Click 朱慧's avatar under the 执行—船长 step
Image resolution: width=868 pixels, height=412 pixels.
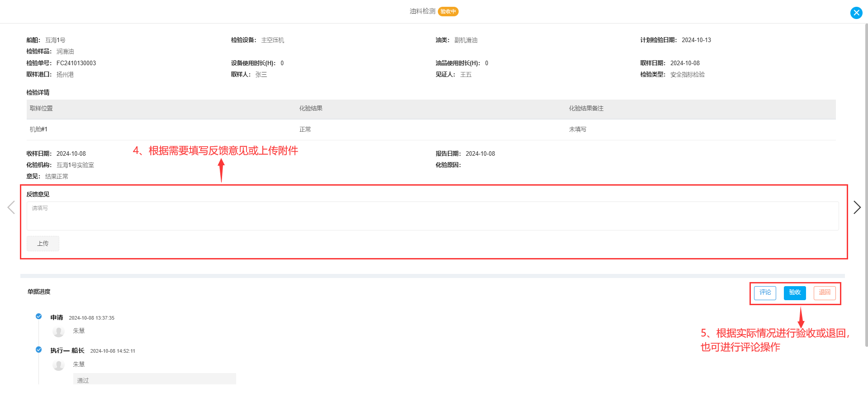tap(58, 365)
